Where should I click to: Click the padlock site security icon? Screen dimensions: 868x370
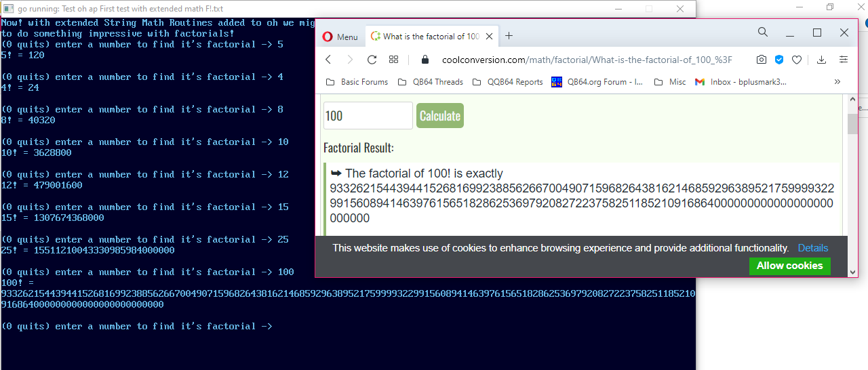coord(425,60)
